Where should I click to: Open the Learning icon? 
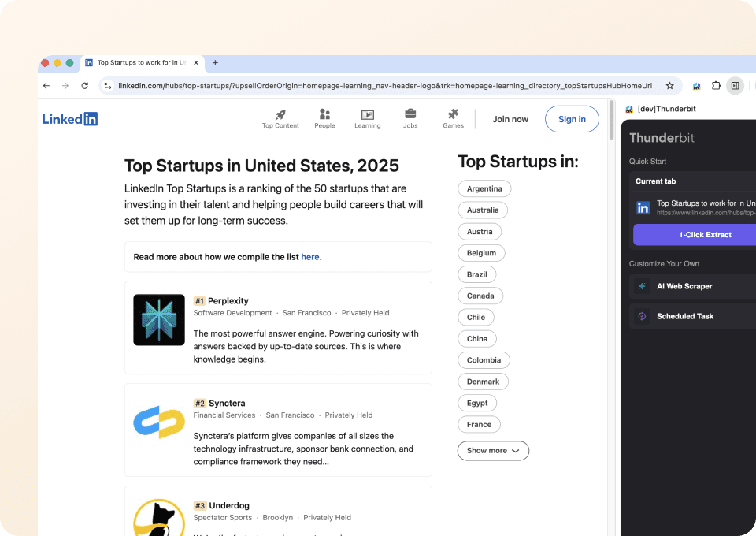pos(367,115)
